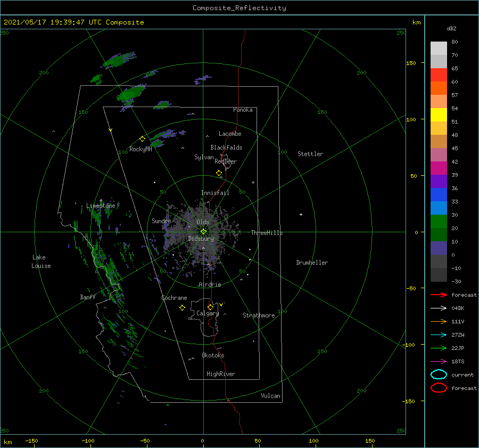Image resolution: width=479 pixels, height=448 pixels.
Task: Click the RockyMH label
Action: click(141, 149)
